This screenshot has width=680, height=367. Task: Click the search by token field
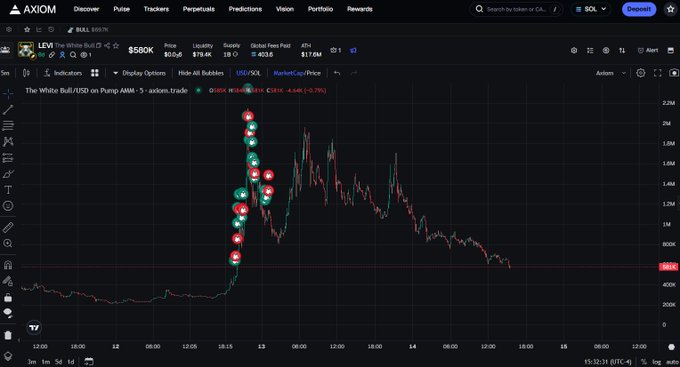click(x=516, y=9)
